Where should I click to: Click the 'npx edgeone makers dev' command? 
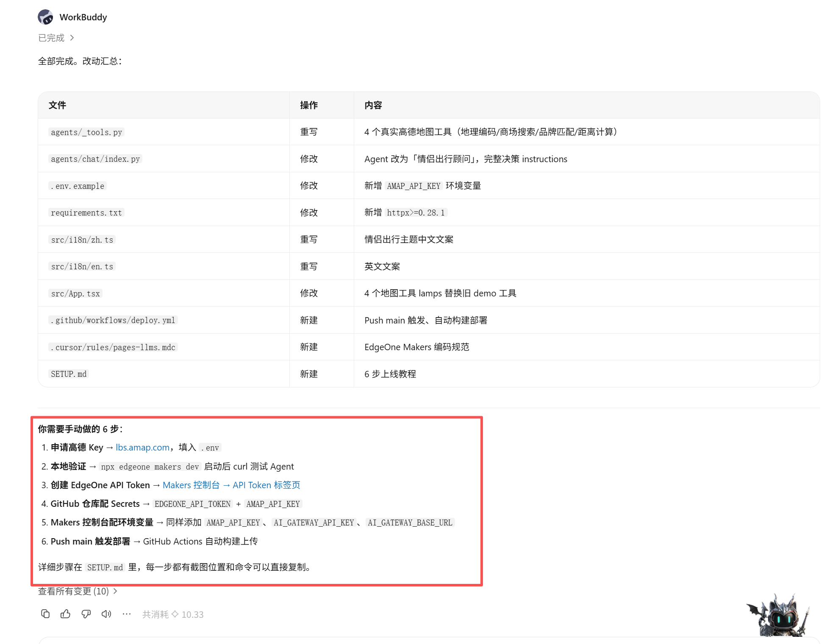150,467
